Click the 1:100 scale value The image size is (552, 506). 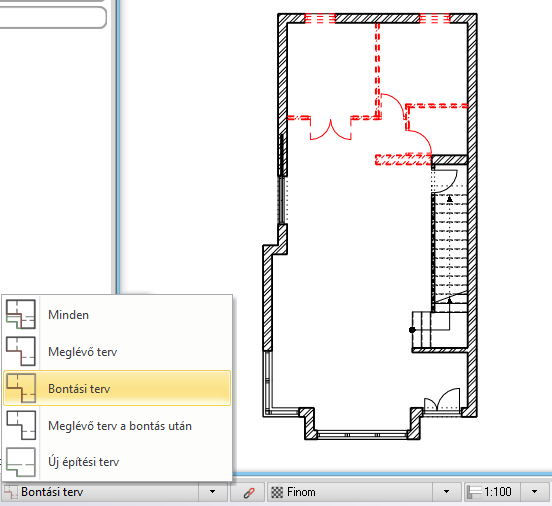(497, 492)
